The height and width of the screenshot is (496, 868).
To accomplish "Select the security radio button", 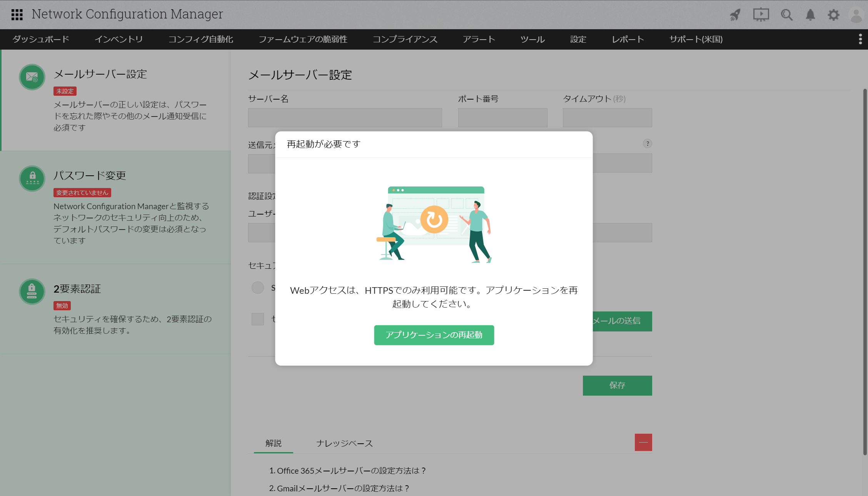I will [x=257, y=288].
